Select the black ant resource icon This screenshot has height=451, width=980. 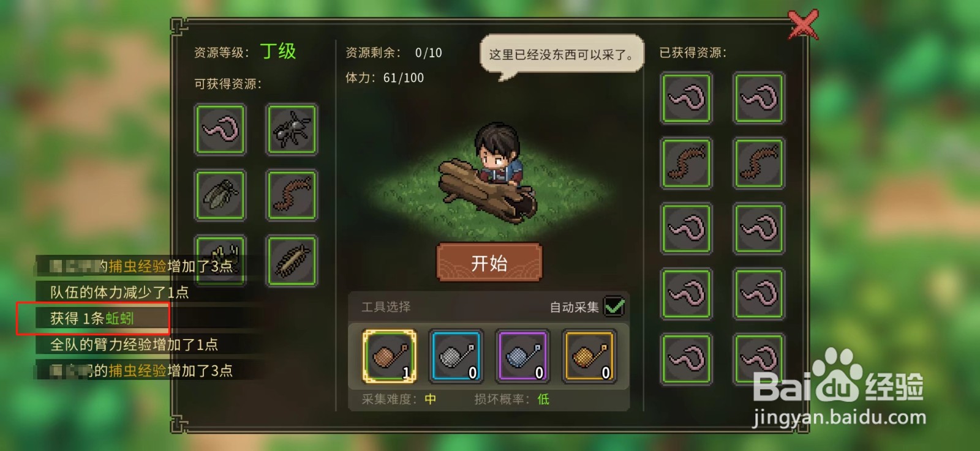[x=292, y=129]
